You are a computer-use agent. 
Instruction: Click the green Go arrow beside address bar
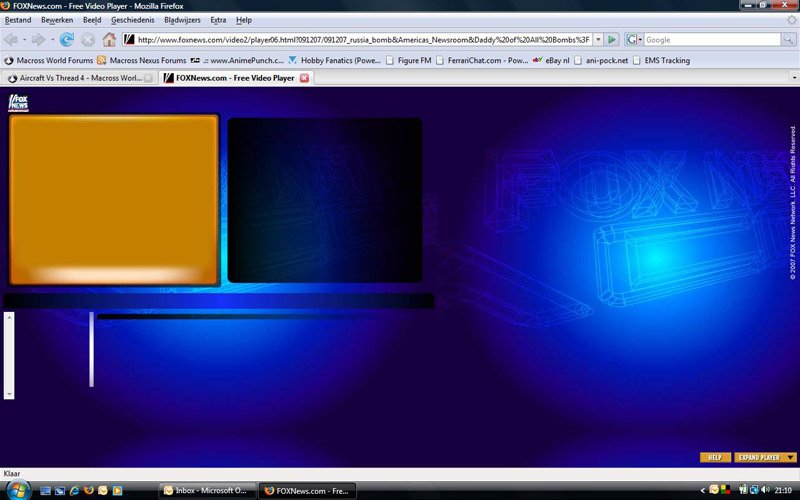[612, 39]
